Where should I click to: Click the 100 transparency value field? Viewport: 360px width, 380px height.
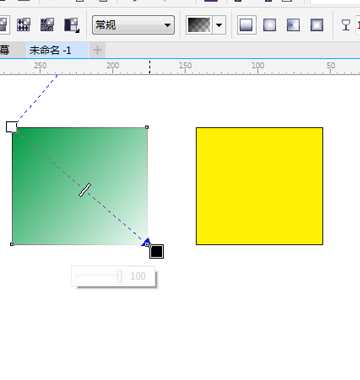pyautogui.click(x=138, y=276)
